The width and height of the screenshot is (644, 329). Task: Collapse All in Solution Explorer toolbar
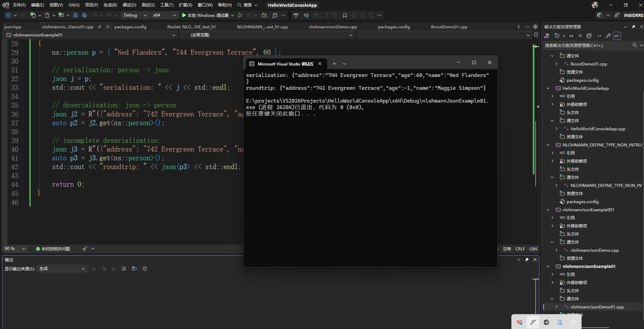click(580, 36)
